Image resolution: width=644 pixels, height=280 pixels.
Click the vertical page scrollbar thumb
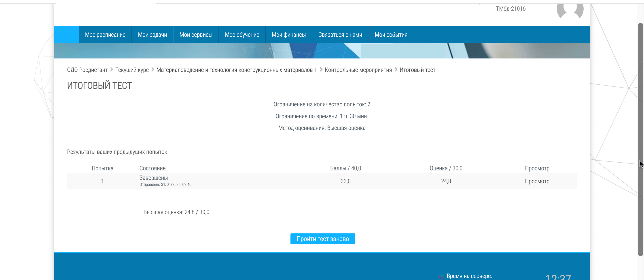640,139
